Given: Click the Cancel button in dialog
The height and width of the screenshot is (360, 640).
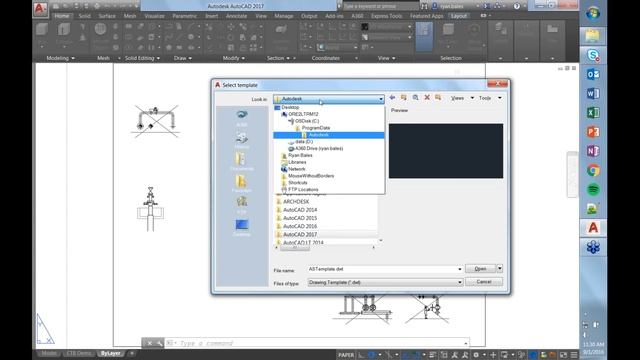Looking at the screenshot, I should [x=484, y=282].
